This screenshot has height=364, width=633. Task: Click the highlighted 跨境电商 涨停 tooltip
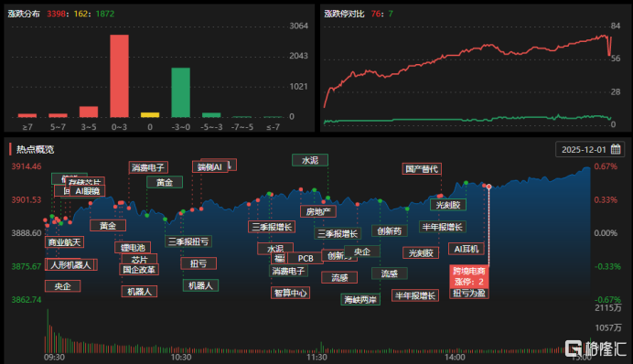pos(469,276)
